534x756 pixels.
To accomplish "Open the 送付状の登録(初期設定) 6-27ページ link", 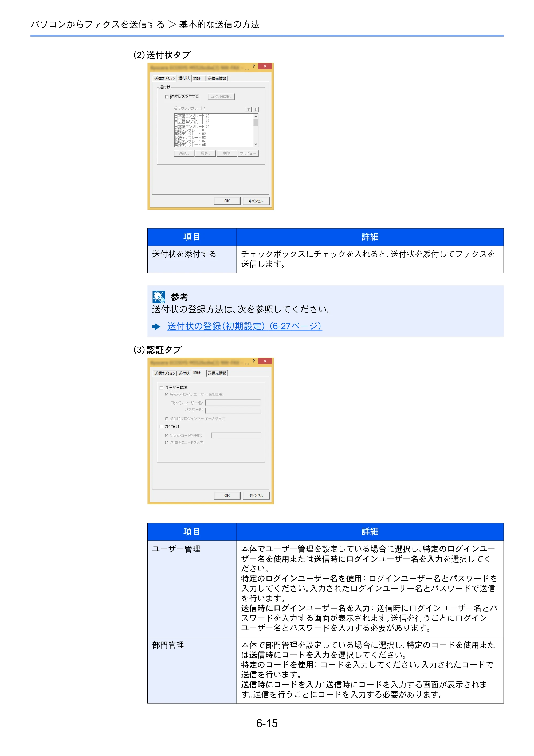I will point(244,326).
